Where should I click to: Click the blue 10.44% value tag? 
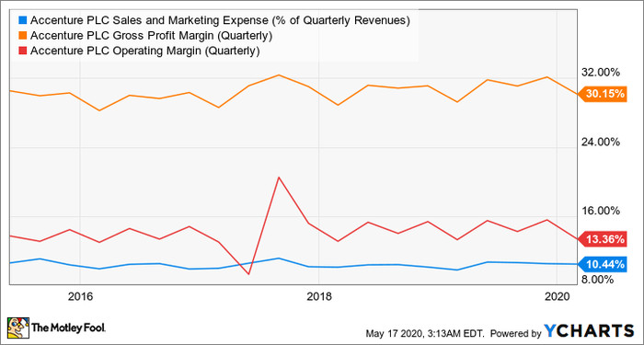pos(602,264)
